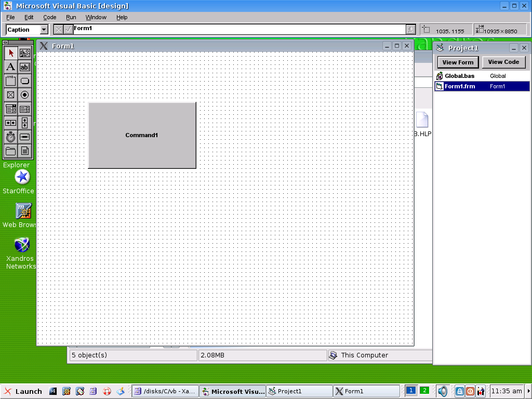Open the Caption property selector dropdown

[44, 30]
